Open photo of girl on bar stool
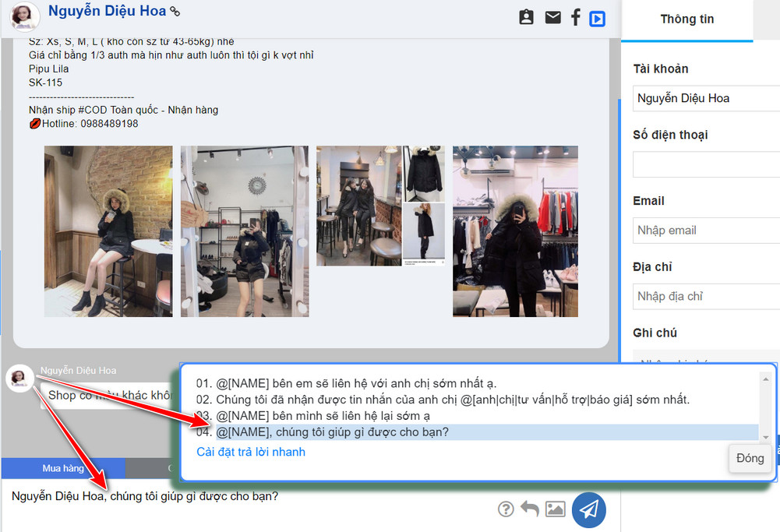The width and height of the screenshot is (780, 532). [x=108, y=231]
